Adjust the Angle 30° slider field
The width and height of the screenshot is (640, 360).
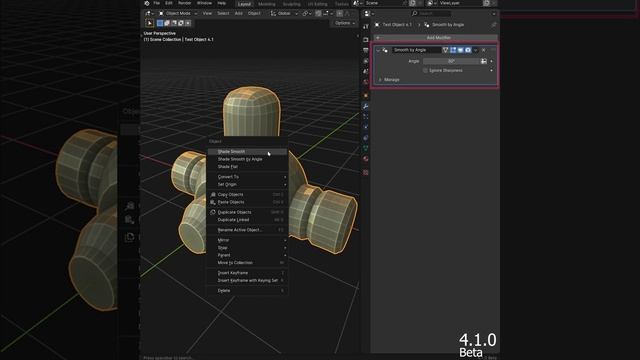[451, 61]
